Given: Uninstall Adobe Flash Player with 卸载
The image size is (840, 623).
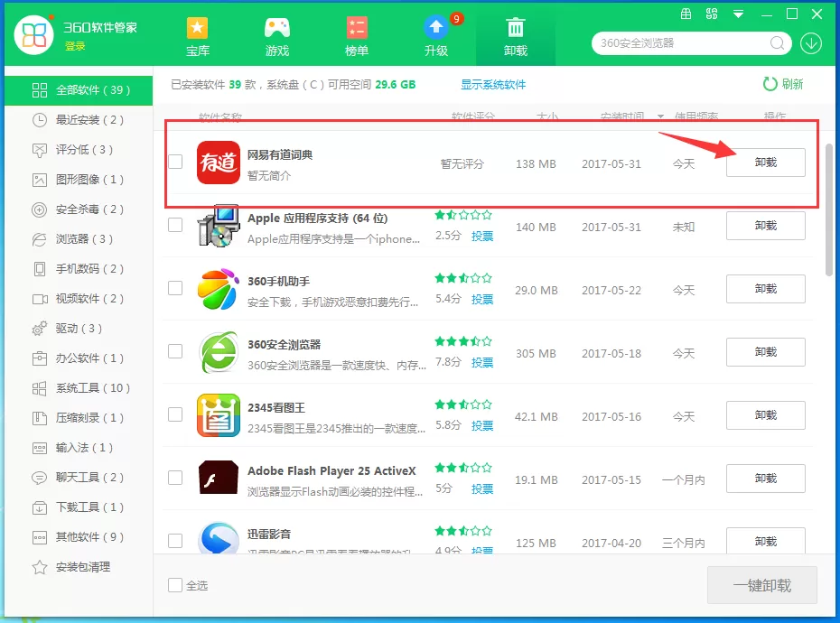Looking at the screenshot, I should click(x=766, y=479).
